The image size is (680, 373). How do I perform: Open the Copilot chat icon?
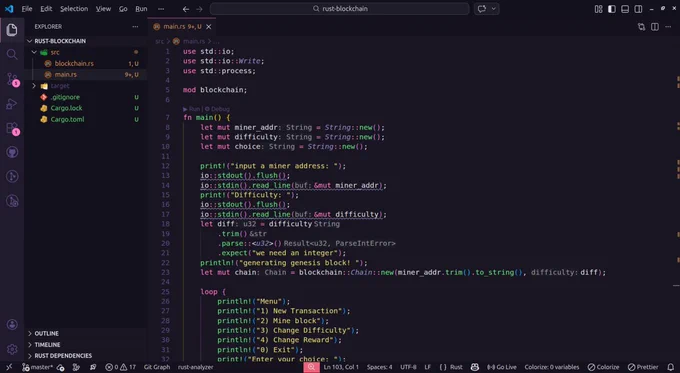[481, 9]
